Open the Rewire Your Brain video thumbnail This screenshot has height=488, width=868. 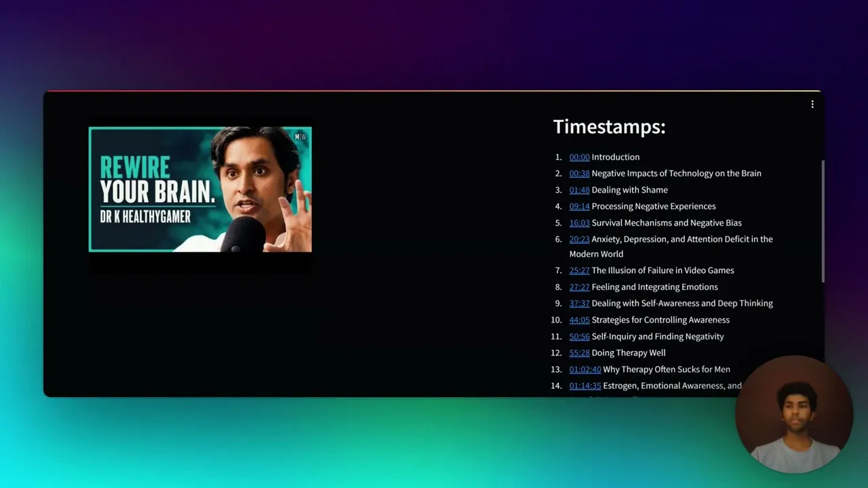(x=200, y=189)
